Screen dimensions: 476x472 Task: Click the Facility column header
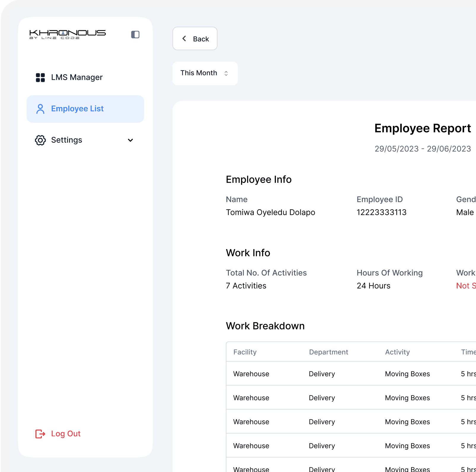click(x=245, y=352)
